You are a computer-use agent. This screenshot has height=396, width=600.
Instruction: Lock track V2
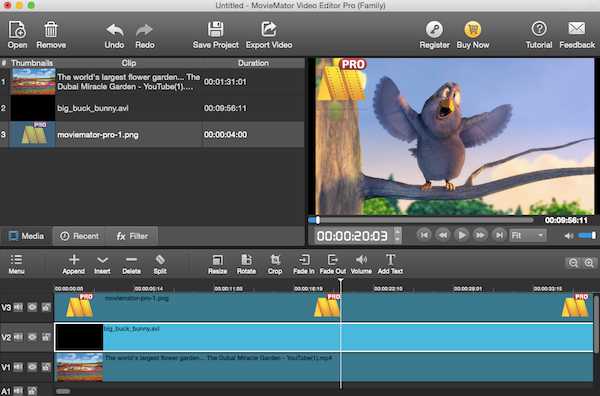click(x=46, y=337)
